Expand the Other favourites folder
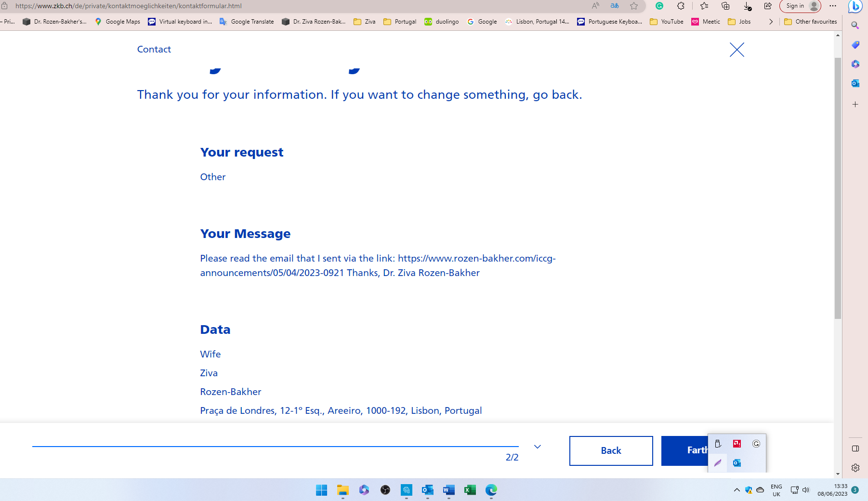Screen dimensions: 868x501 pyautogui.click(x=811, y=22)
